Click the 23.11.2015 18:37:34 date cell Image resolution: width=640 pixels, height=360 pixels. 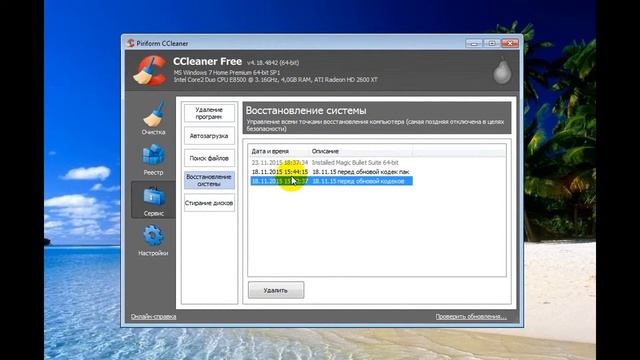(x=280, y=162)
